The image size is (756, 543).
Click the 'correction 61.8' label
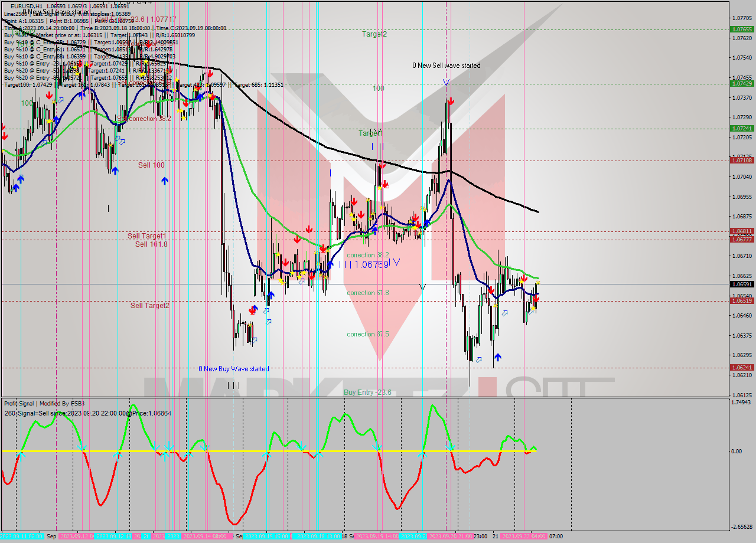pos(367,293)
